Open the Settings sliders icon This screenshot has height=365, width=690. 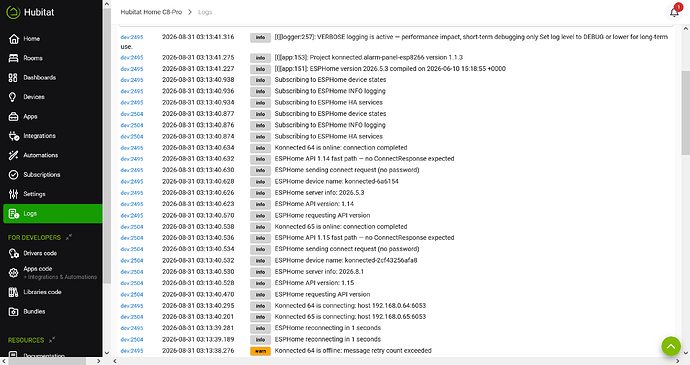[x=14, y=194]
